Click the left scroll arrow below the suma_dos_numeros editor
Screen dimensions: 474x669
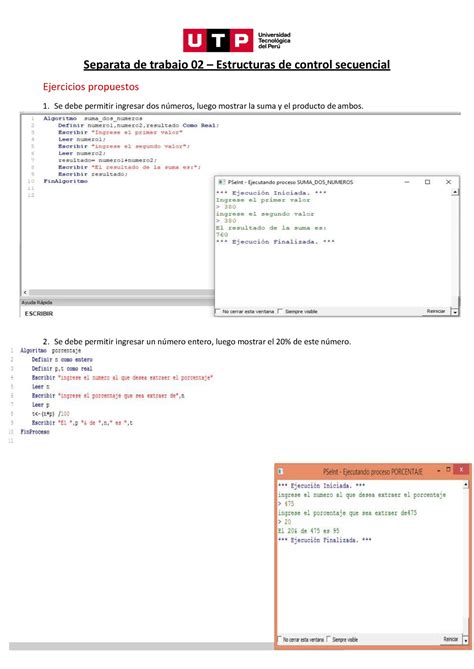click(25, 293)
